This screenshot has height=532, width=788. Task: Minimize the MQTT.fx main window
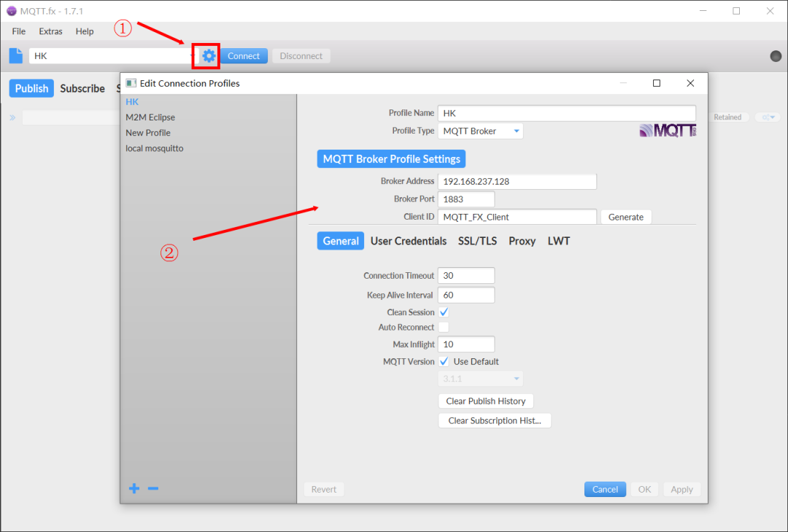coord(703,10)
